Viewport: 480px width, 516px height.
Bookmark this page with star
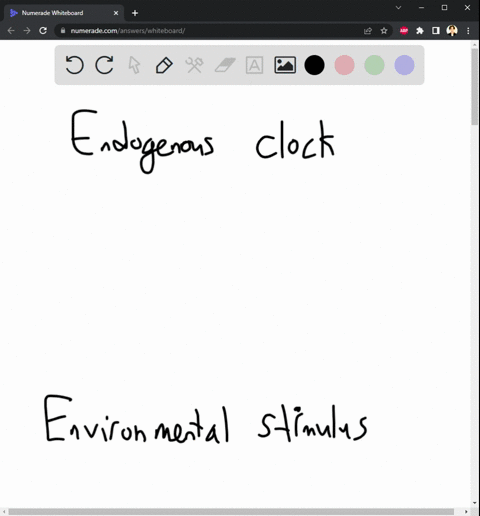[x=384, y=31]
